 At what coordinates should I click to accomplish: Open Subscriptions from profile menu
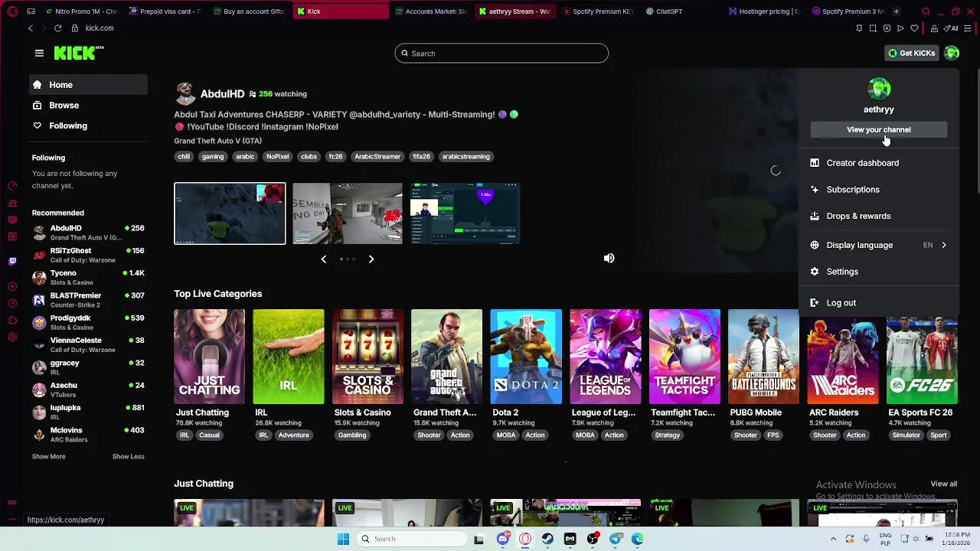coord(878,190)
